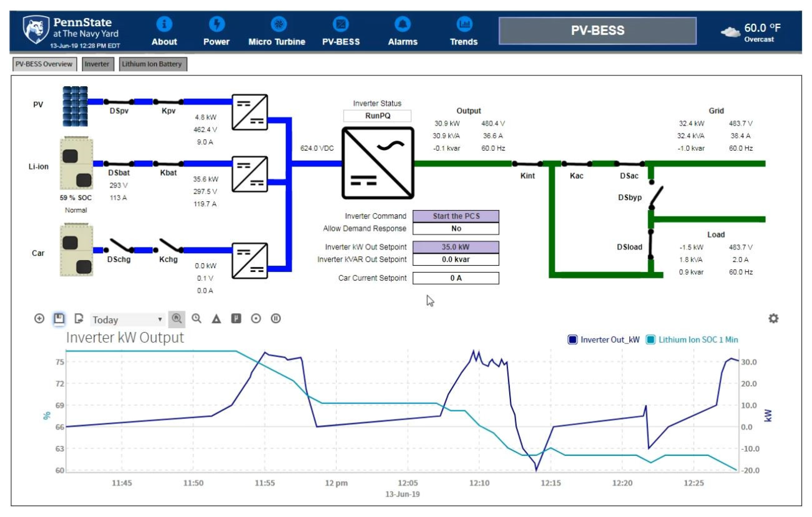812x517 pixels.
Task: Open chart settings gear icon
Action: [773, 318]
